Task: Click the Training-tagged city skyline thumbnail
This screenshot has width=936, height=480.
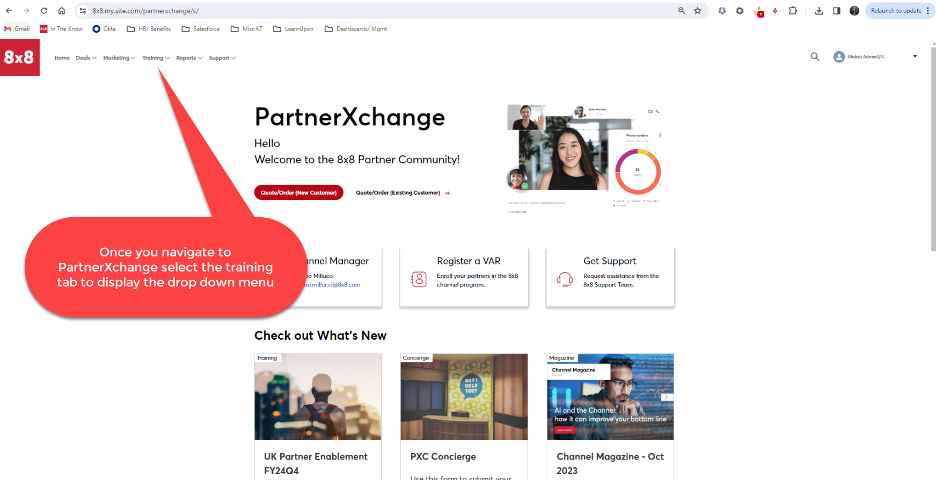Action: coord(318,397)
